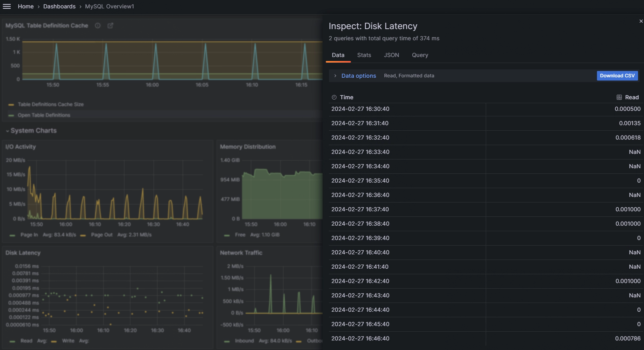Go to Home breadcrumb
Viewport: 644px width, 350px height.
tap(26, 6)
